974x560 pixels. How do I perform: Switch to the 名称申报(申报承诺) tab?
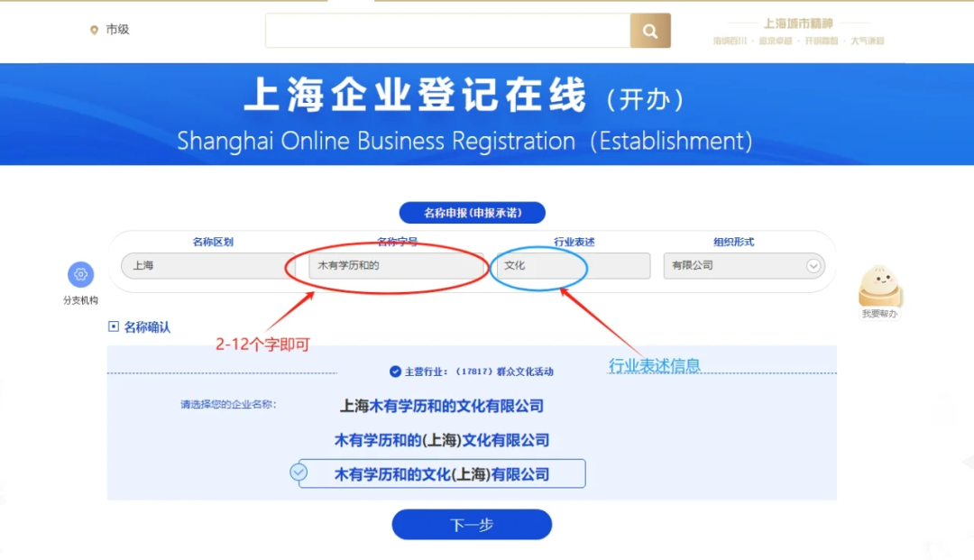point(472,212)
